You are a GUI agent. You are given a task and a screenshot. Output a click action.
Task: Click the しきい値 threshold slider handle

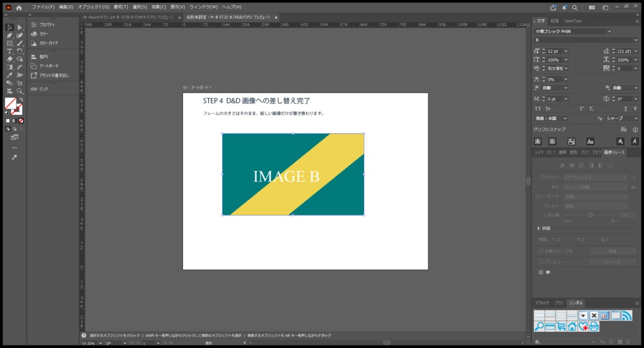[x=591, y=215]
